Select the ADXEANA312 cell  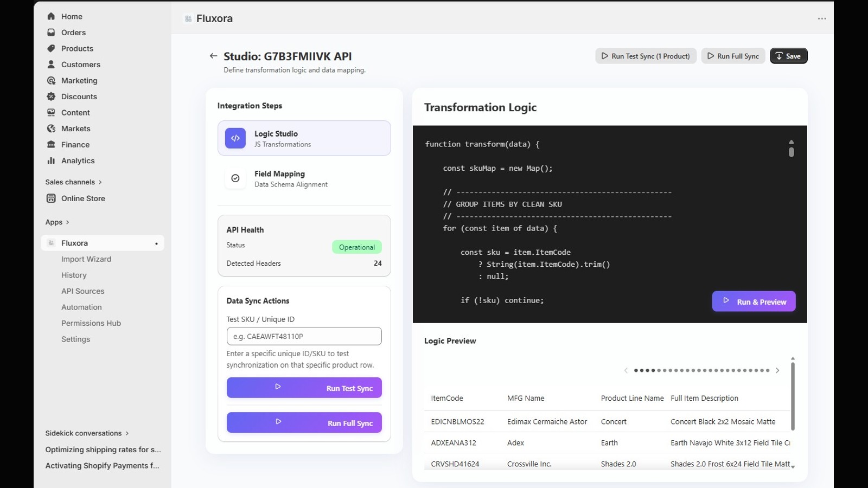point(454,442)
